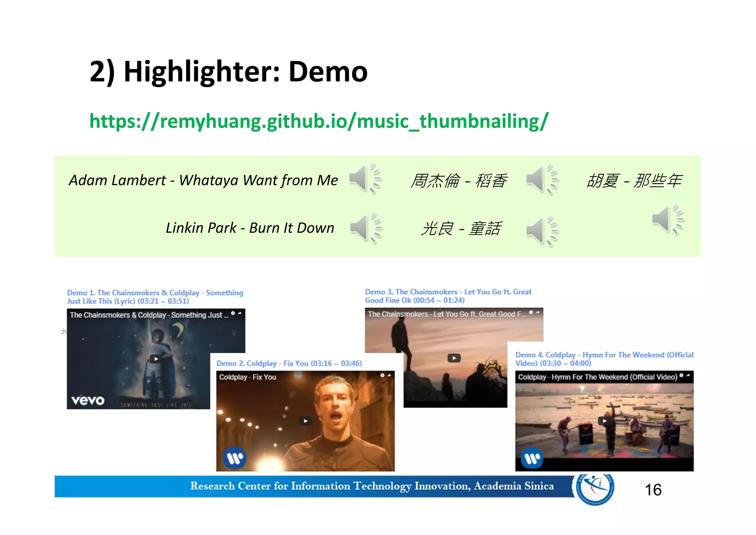The height and width of the screenshot is (535, 756).
Task: Click the '2) Highlighter: Demo' slide title
Action: (x=228, y=72)
